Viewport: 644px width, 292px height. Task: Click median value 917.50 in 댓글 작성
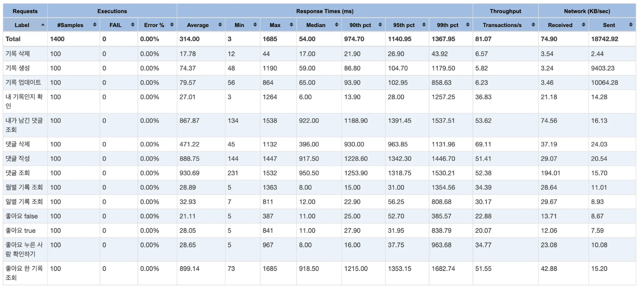309,159
